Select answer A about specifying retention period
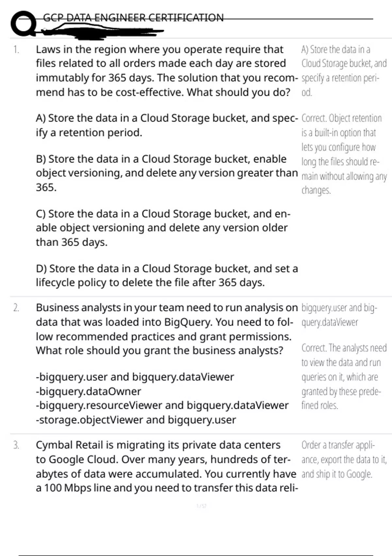The width and height of the screenshot is (392, 556). 167,125
